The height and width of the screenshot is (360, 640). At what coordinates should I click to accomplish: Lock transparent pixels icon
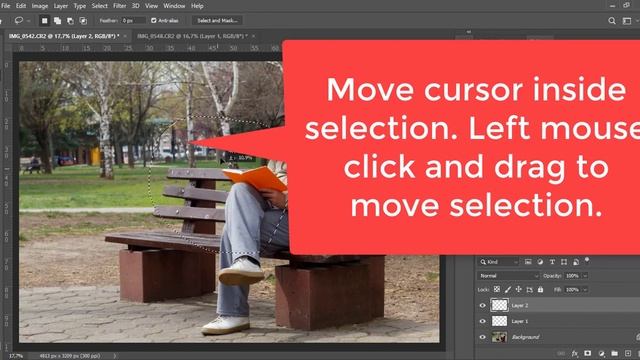497,289
